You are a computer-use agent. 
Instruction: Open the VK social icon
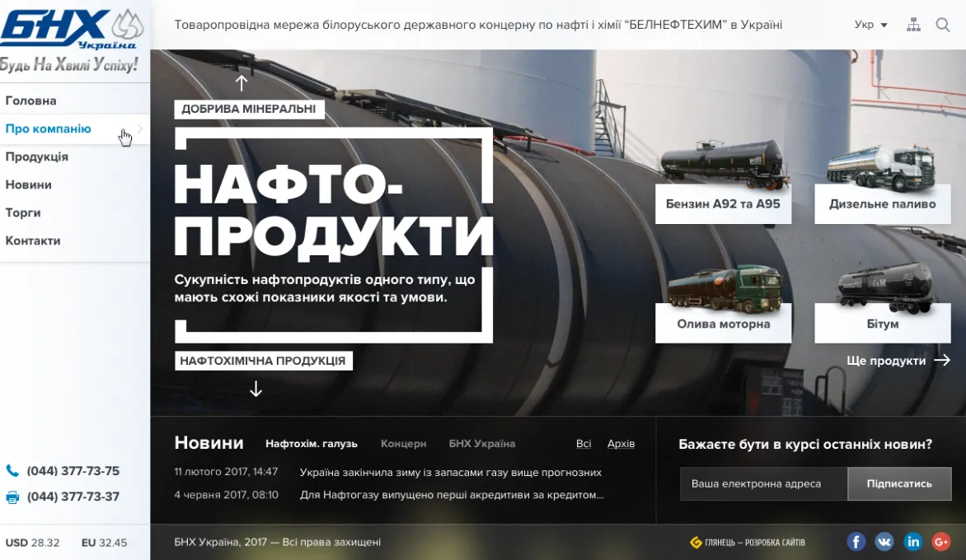click(884, 542)
